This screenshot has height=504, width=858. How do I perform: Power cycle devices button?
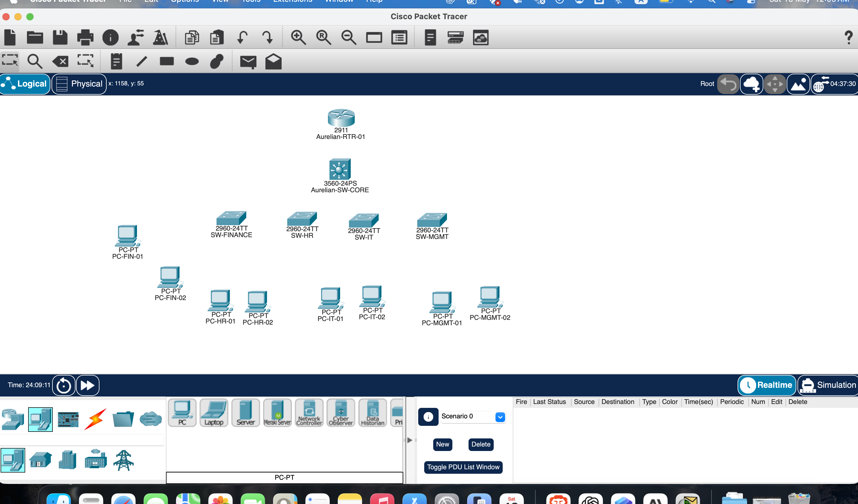tap(64, 386)
